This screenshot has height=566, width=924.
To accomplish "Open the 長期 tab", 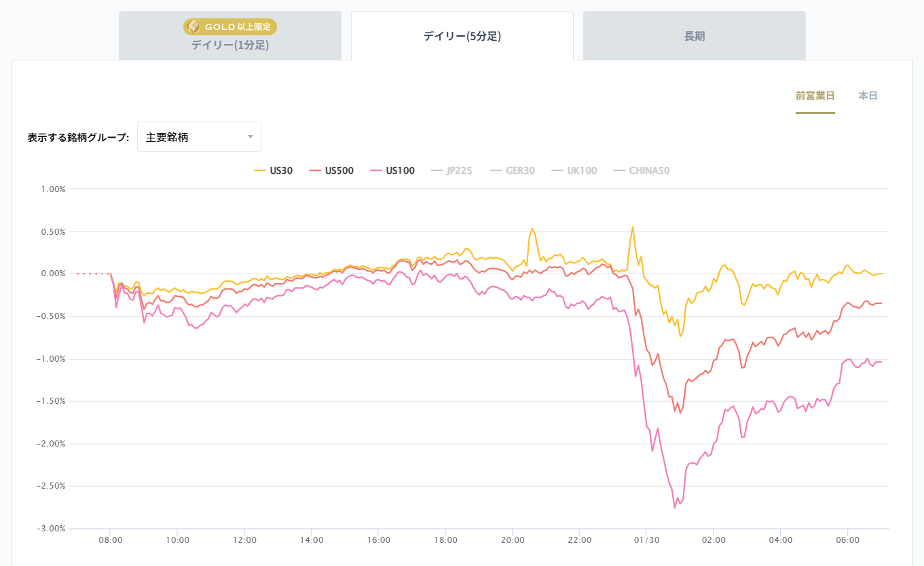I will (x=694, y=36).
